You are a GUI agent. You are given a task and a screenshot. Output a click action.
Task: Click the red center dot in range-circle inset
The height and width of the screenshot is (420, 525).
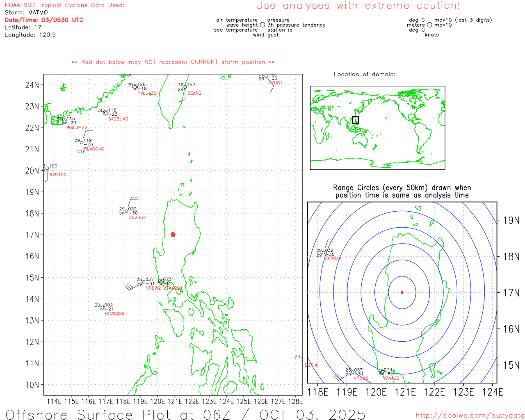click(x=402, y=292)
